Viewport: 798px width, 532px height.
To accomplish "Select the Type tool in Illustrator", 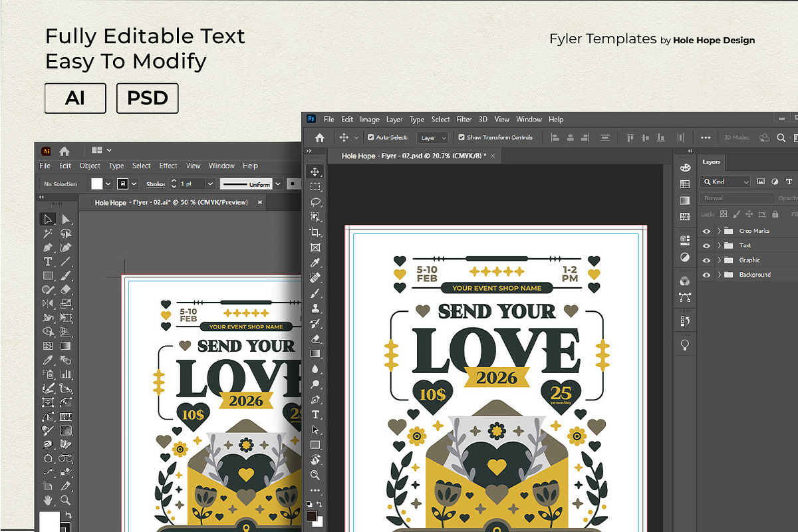I will (x=47, y=261).
